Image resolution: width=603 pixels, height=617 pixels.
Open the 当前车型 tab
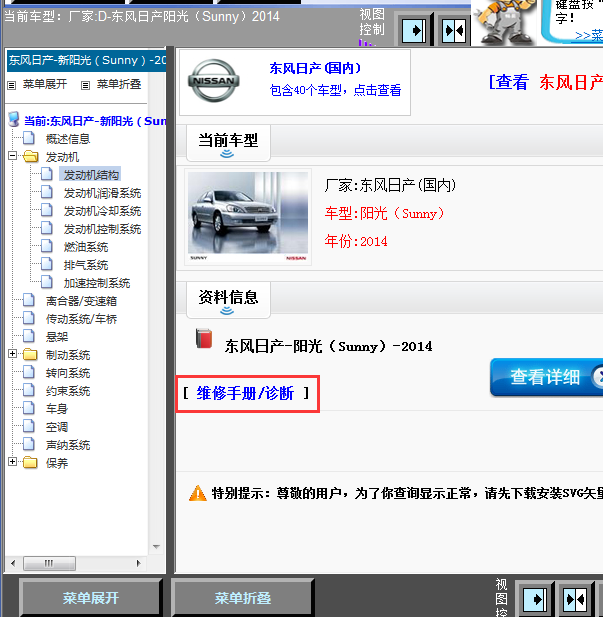pyautogui.click(x=228, y=143)
